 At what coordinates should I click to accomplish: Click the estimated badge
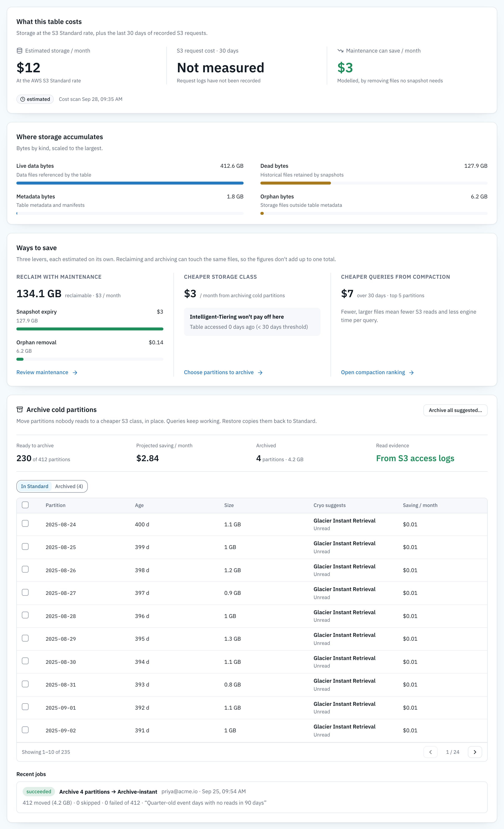click(x=35, y=99)
